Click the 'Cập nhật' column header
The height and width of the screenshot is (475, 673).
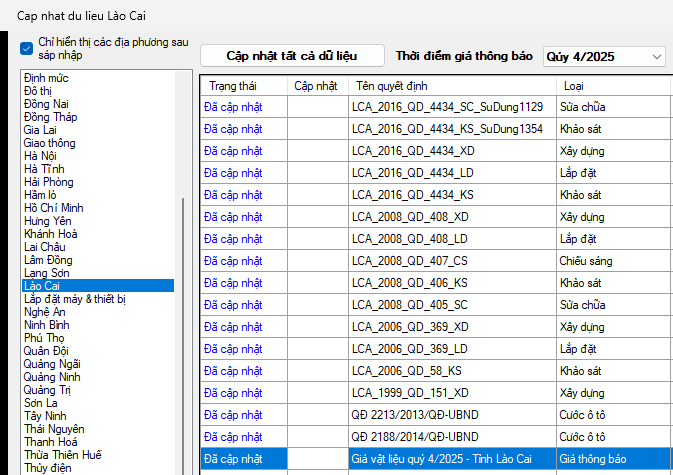pyautogui.click(x=315, y=86)
